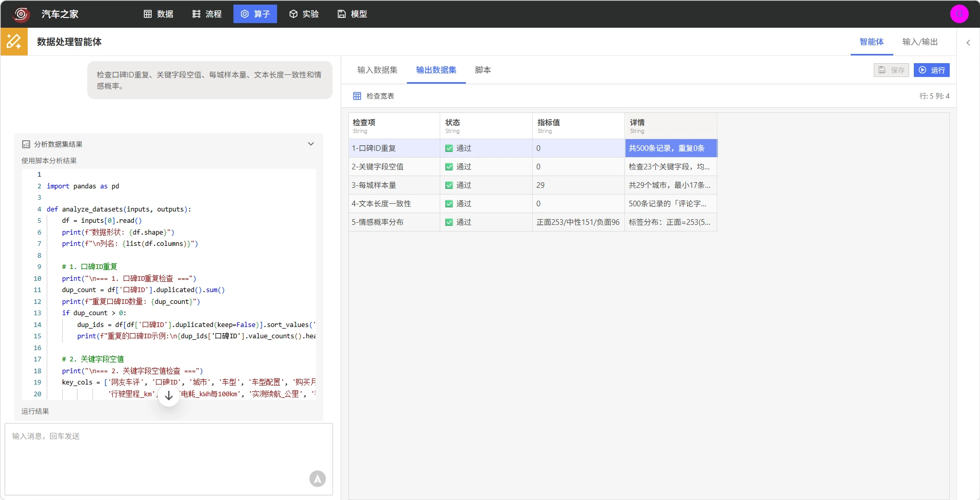Open the user avatar in the top bar
Image resolution: width=980 pixels, height=500 pixels.
959,14
